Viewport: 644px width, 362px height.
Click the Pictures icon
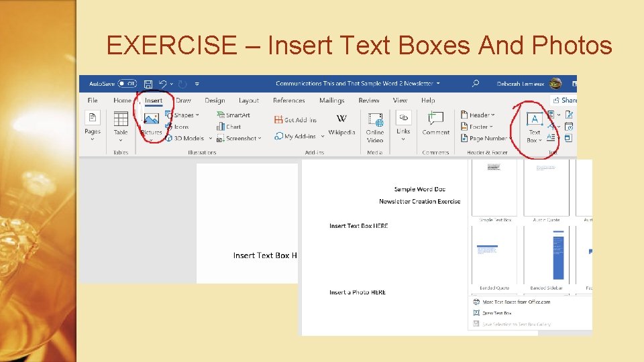point(151,119)
